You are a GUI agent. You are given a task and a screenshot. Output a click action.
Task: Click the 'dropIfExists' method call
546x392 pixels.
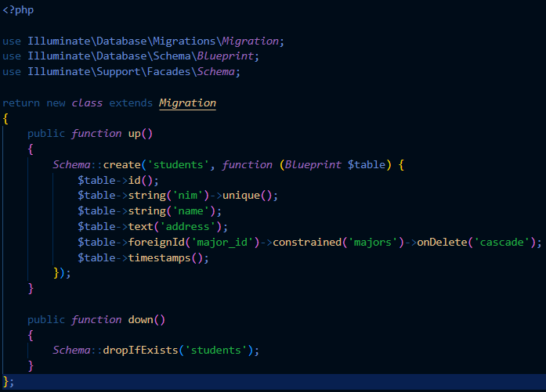click(x=140, y=350)
